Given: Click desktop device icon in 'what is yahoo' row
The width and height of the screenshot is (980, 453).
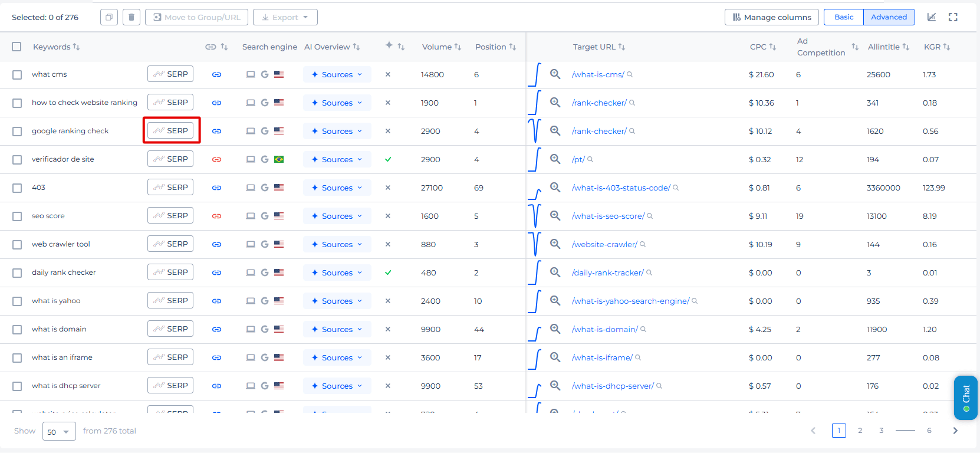Looking at the screenshot, I should [251, 301].
